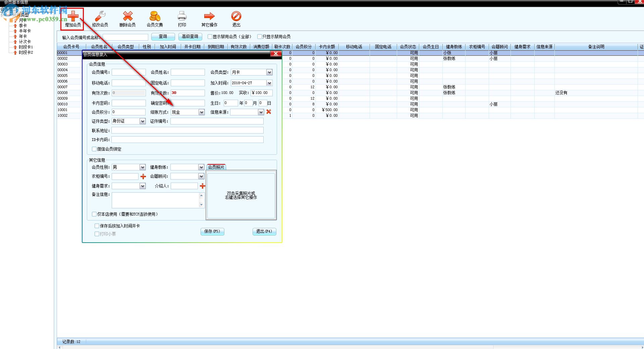Click the 删除会员 delete icon
644x349 pixels.
[x=127, y=16]
